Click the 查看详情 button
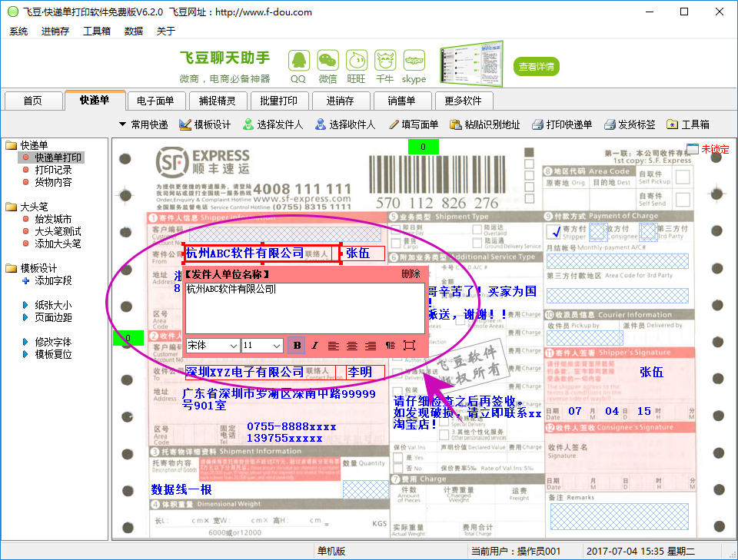The height and width of the screenshot is (560, 738). (x=536, y=66)
